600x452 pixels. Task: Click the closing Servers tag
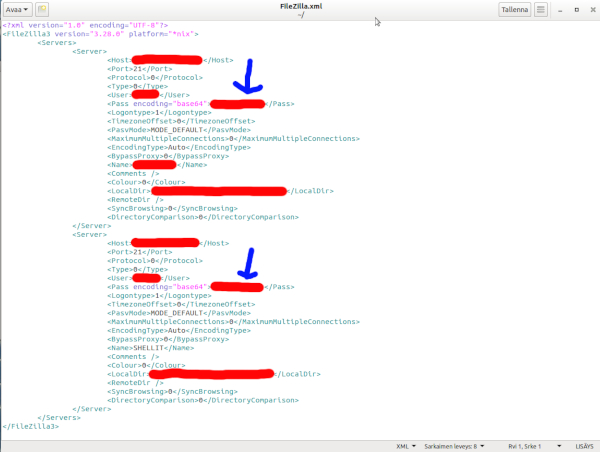pos(59,418)
